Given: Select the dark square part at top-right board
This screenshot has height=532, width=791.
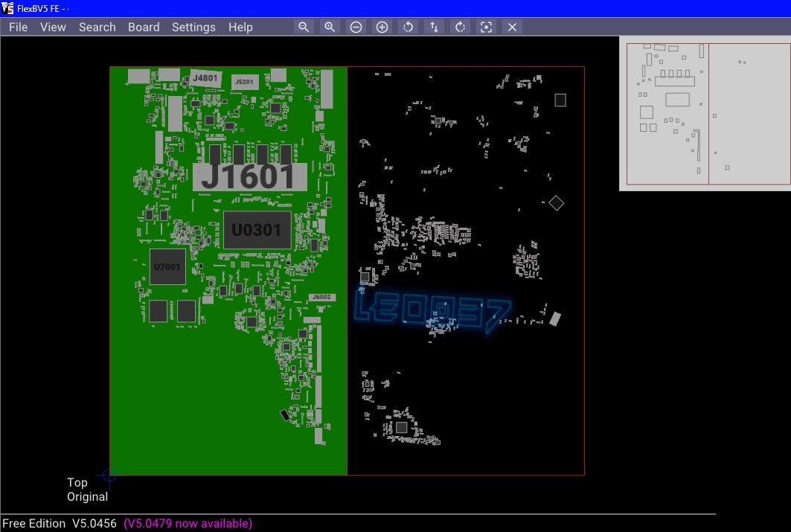Looking at the screenshot, I should [x=560, y=100].
